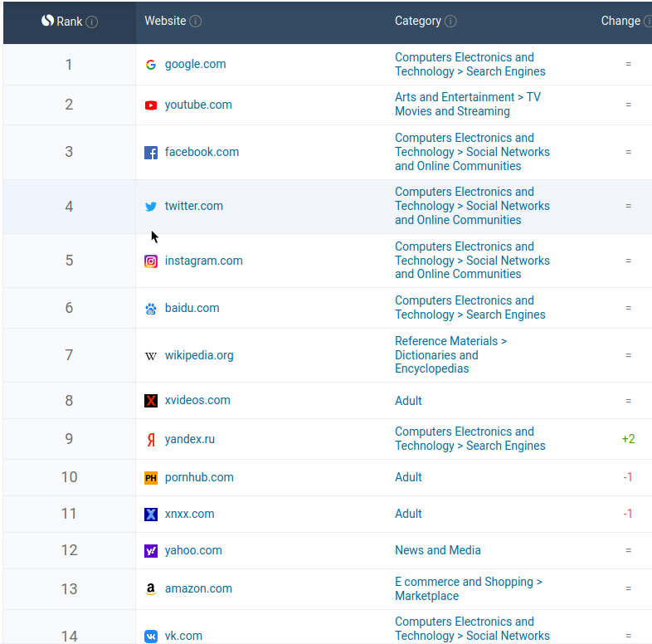The image size is (652, 644).
Task: Open the vk.com link
Action: click(x=183, y=637)
